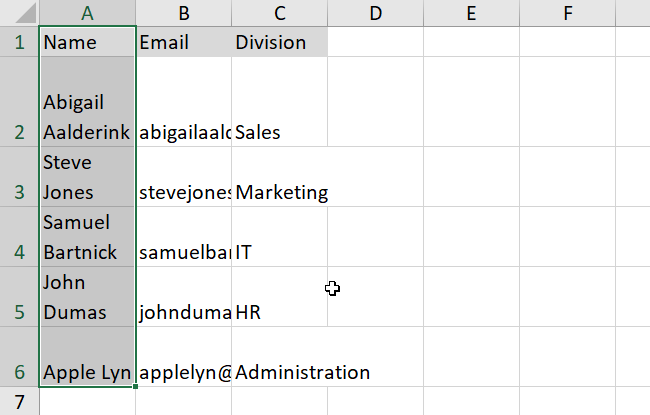Click the Abigail Aalderink name cell
Screen dimensions: 650x415
[87, 117]
